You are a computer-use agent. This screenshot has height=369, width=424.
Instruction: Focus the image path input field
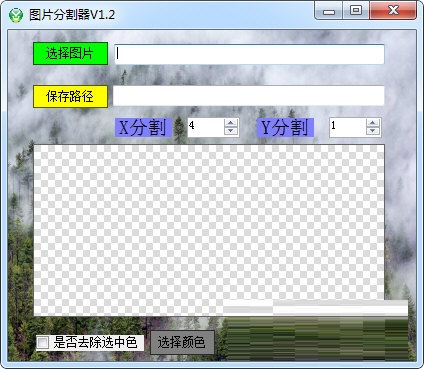tap(249, 54)
